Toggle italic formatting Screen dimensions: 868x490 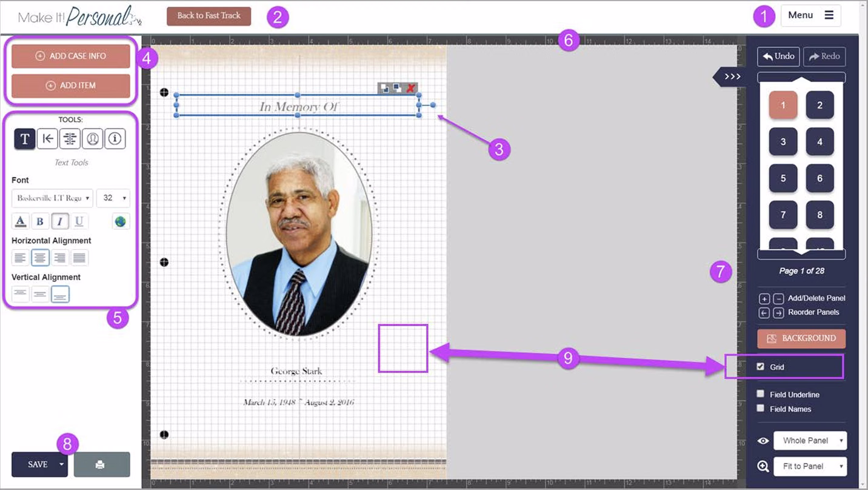(x=59, y=221)
